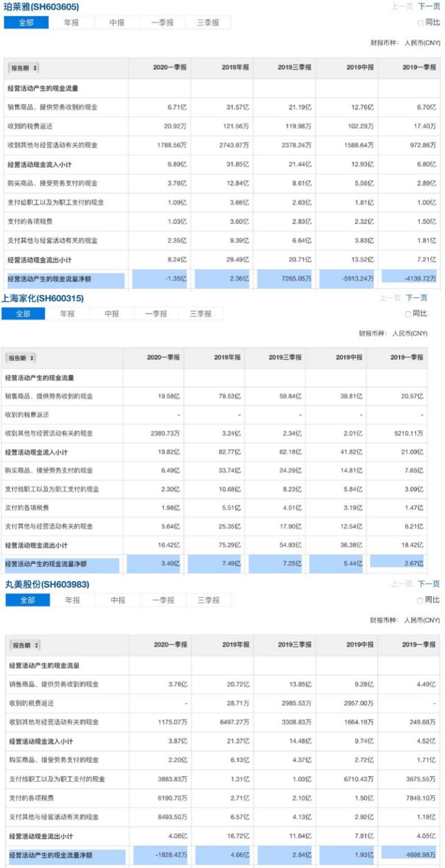Switch to 一季报 tab under 丸美股份
Viewport: 445px width, 868px height.
[x=163, y=600]
